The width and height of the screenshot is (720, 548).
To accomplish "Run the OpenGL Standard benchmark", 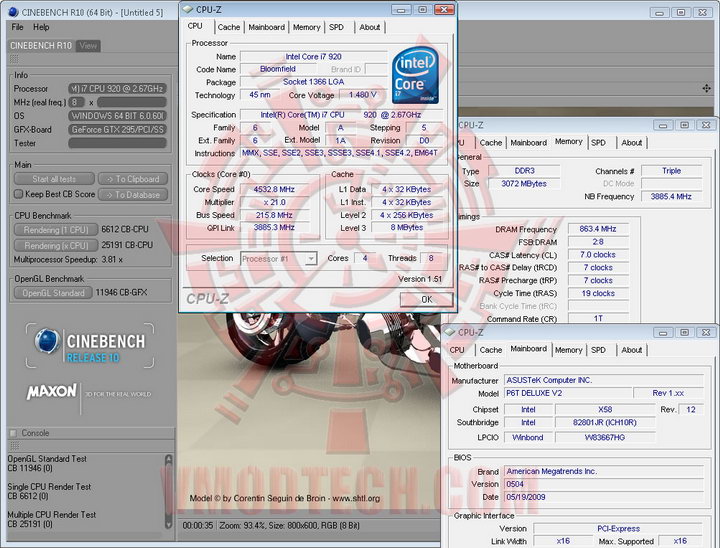I will coord(53,293).
